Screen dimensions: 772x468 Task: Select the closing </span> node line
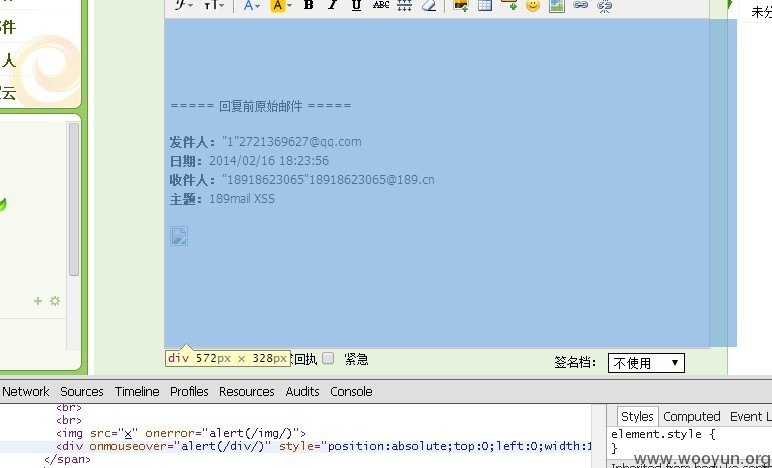(x=67, y=459)
